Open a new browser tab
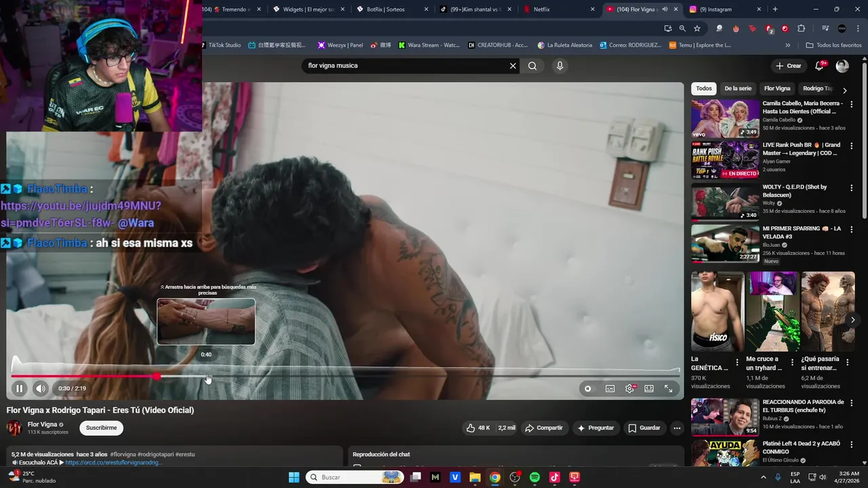Image resolution: width=868 pixels, height=488 pixels. point(775,9)
